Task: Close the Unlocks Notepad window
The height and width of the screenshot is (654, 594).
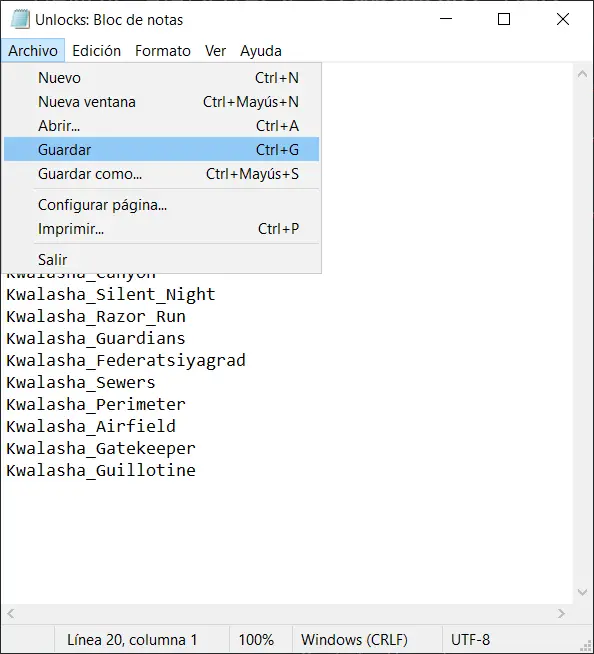Action: tap(563, 19)
